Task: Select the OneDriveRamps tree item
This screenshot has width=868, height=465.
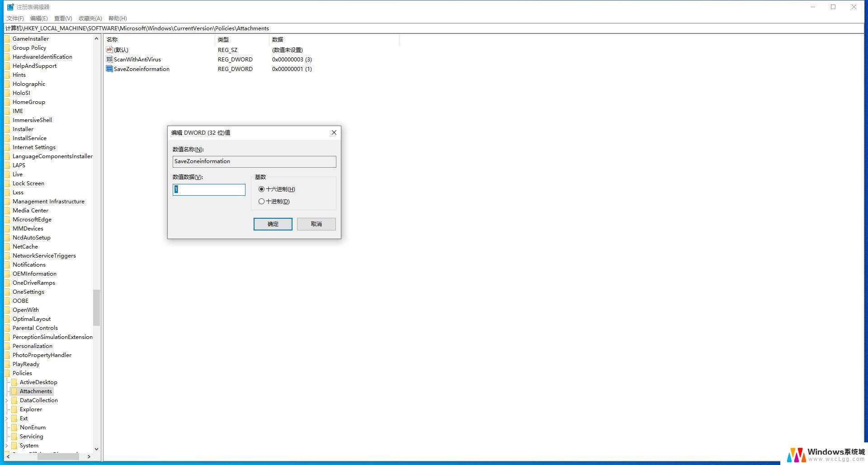Action: pyautogui.click(x=34, y=283)
